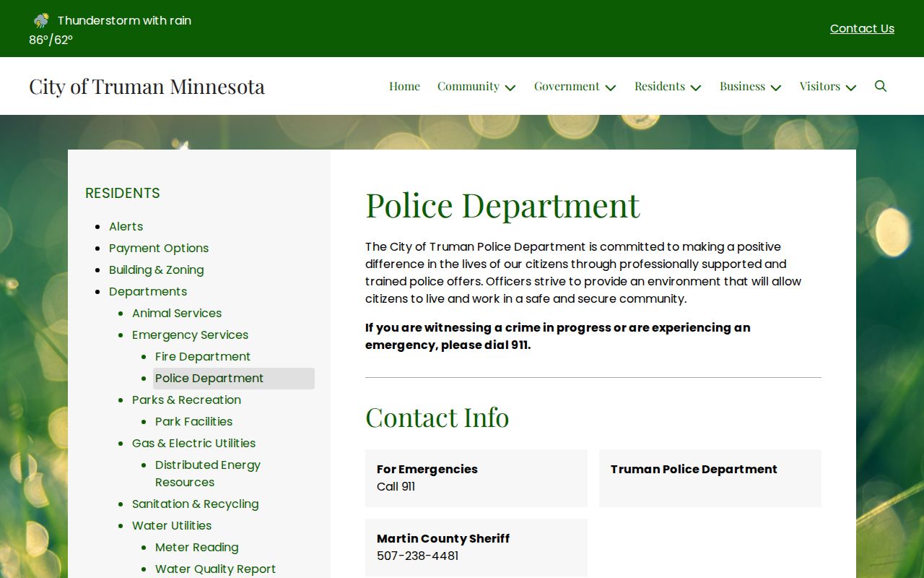
Task: Click the thunderstorm weather icon
Action: [x=41, y=21]
